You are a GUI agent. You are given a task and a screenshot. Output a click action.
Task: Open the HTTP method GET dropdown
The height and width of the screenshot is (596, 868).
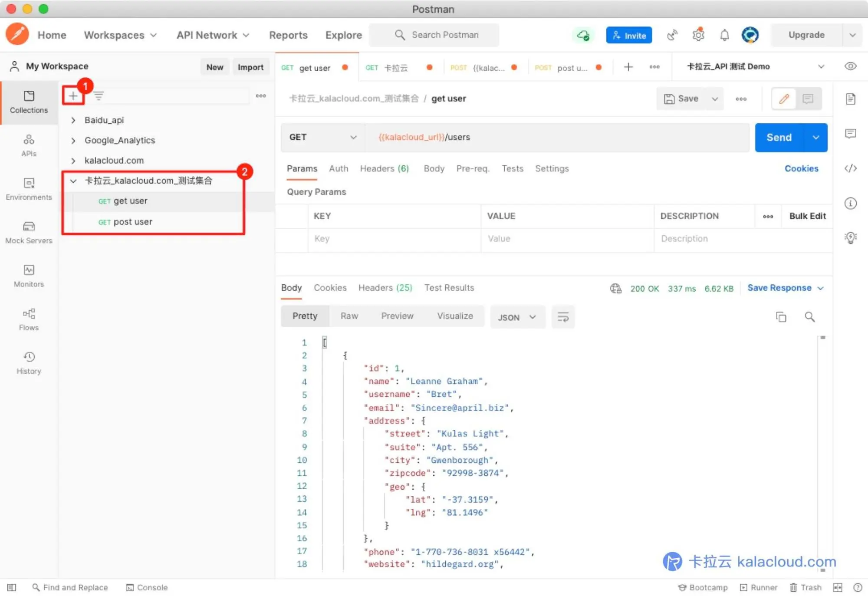(x=322, y=137)
